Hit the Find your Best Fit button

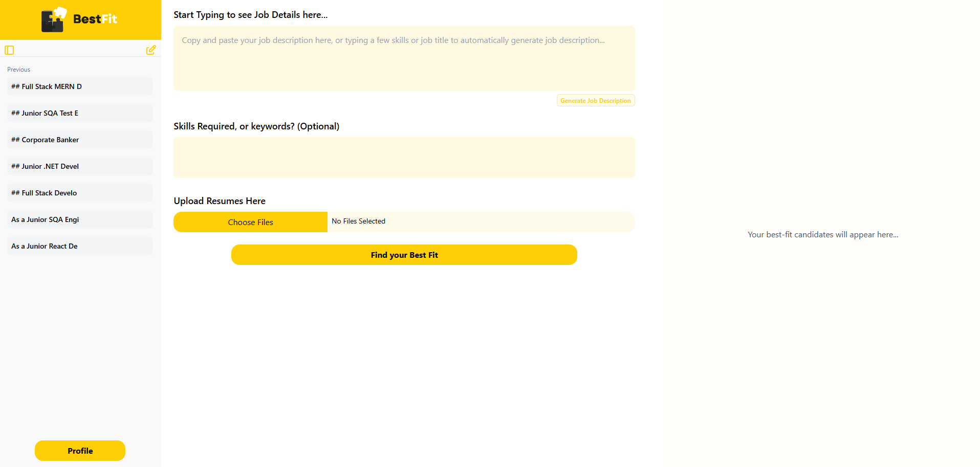coord(404,255)
